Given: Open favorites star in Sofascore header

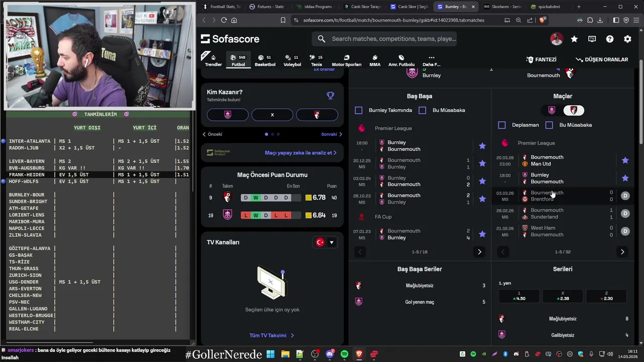Looking at the screenshot, I should click(x=574, y=39).
